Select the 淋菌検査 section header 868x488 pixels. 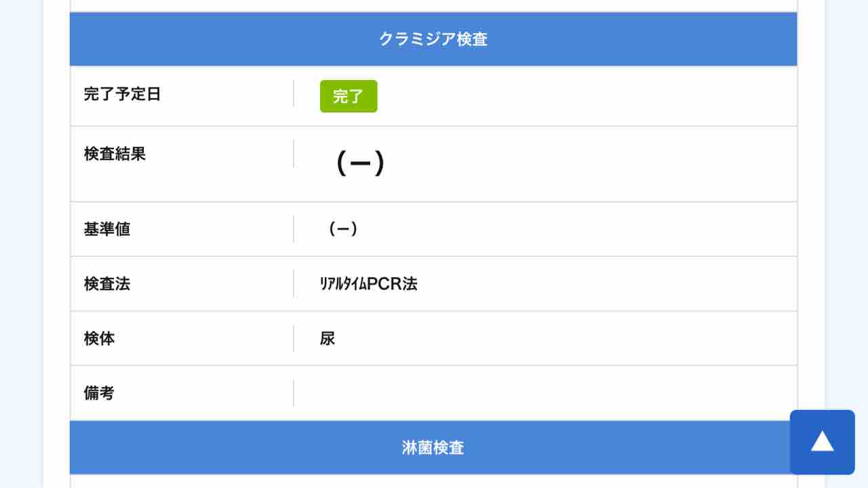point(433,447)
